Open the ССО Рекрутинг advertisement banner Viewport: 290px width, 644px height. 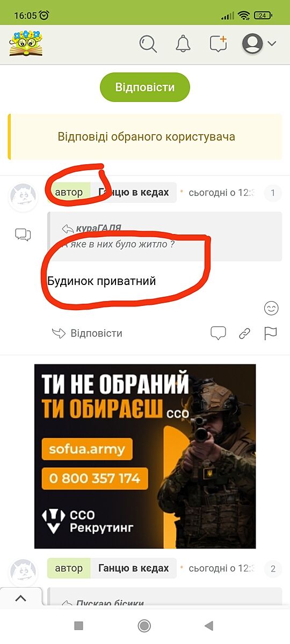145,456
